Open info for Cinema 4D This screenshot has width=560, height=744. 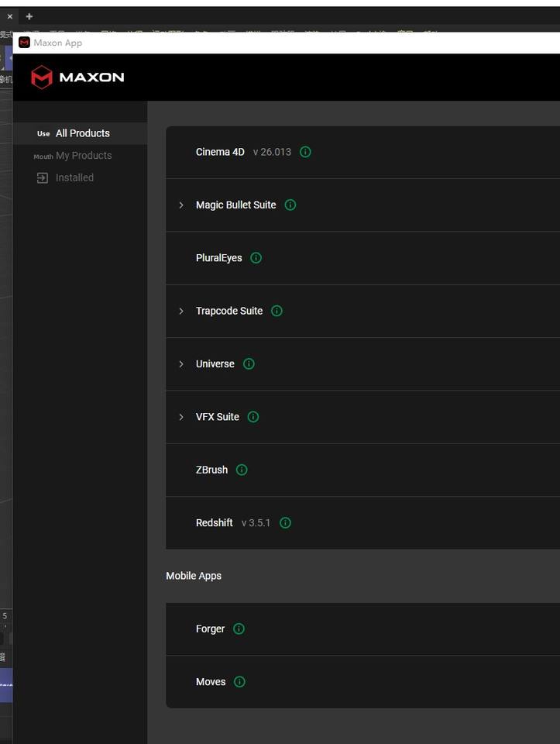(x=305, y=152)
